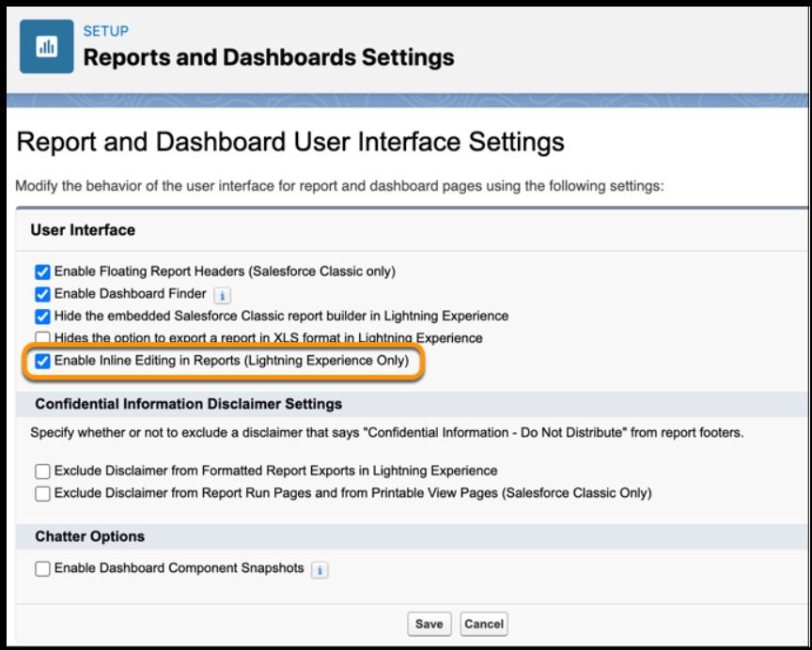
Task: Click the Report and Dashboard User Interface Settings heading
Action: tap(290, 143)
